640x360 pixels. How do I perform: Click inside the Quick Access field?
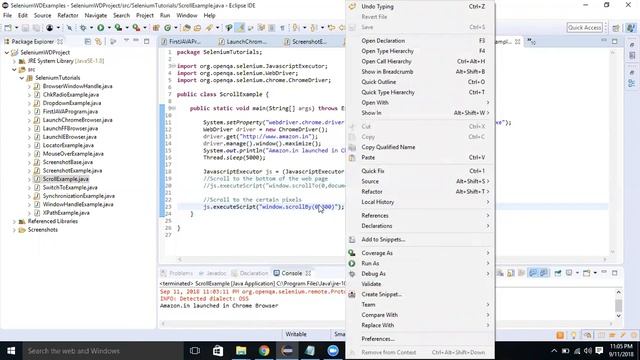point(584,27)
